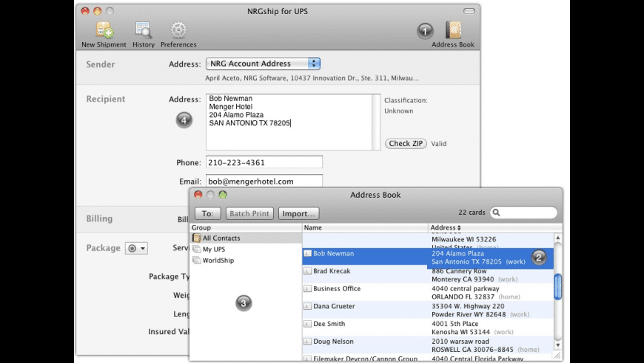Select the Brad Krecak contact row
The image size is (644, 363).
click(x=428, y=275)
